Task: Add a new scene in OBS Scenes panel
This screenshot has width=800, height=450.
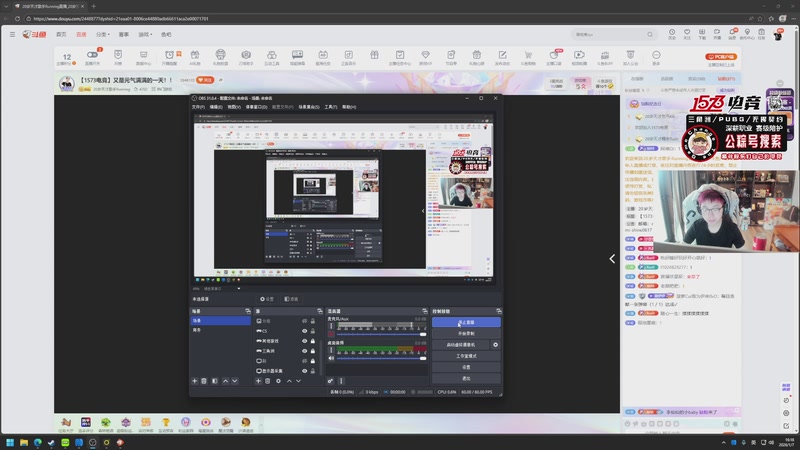Action: pyautogui.click(x=194, y=381)
